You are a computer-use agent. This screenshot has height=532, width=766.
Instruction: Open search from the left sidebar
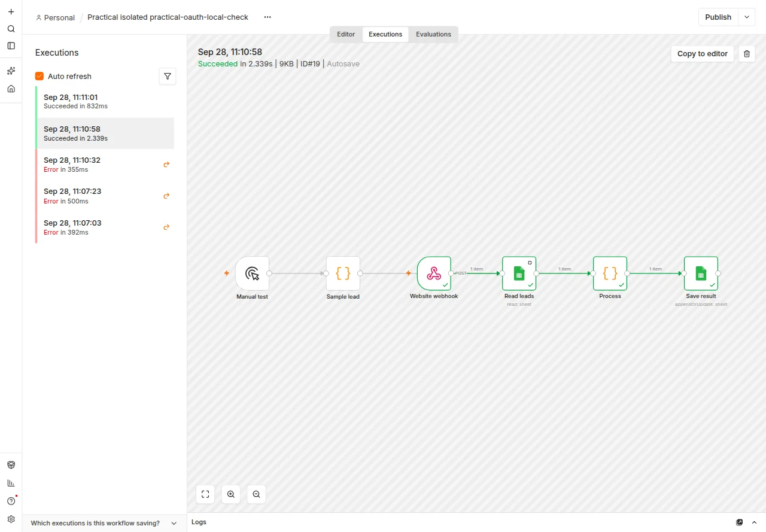pos(11,29)
